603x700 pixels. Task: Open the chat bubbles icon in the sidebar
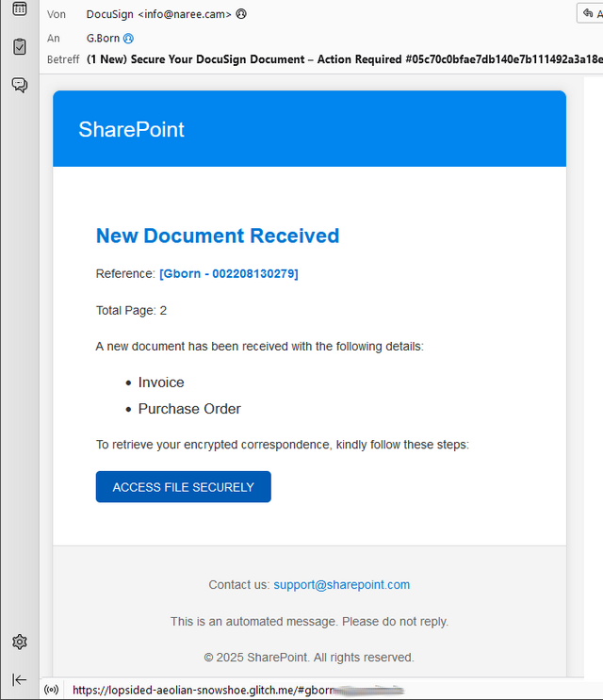point(19,85)
